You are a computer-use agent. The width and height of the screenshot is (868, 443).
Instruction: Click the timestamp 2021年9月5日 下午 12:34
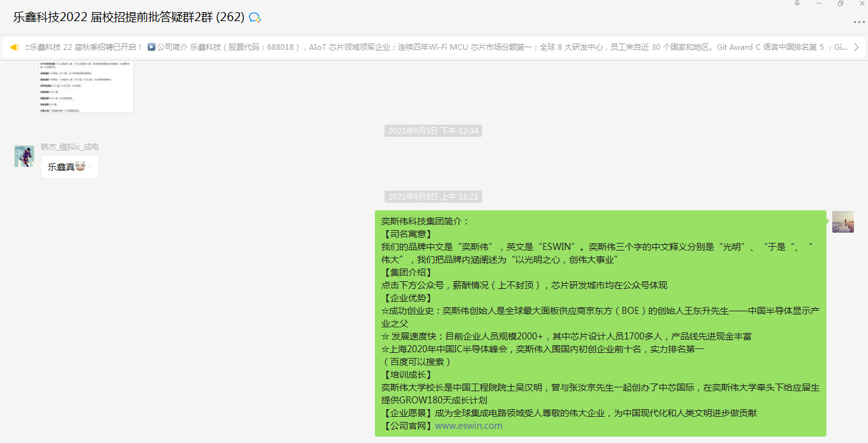point(433,131)
